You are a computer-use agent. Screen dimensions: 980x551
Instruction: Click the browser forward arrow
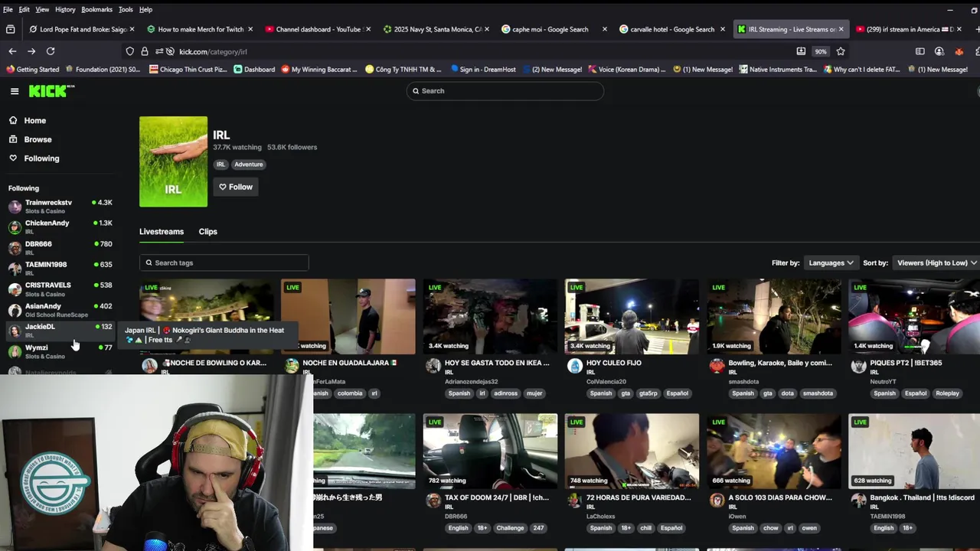[31, 51]
